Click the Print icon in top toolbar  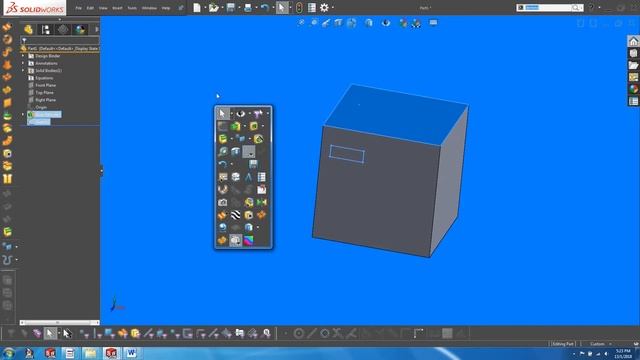click(248, 7)
